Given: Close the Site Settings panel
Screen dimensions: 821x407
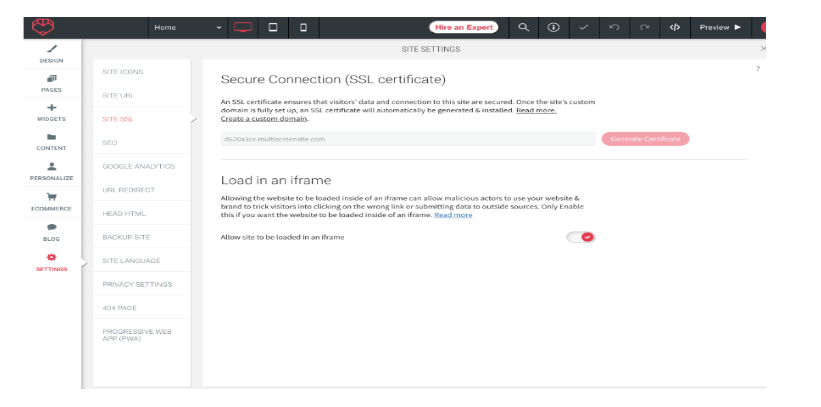Looking at the screenshot, I should pyautogui.click(x=763, y=49).
